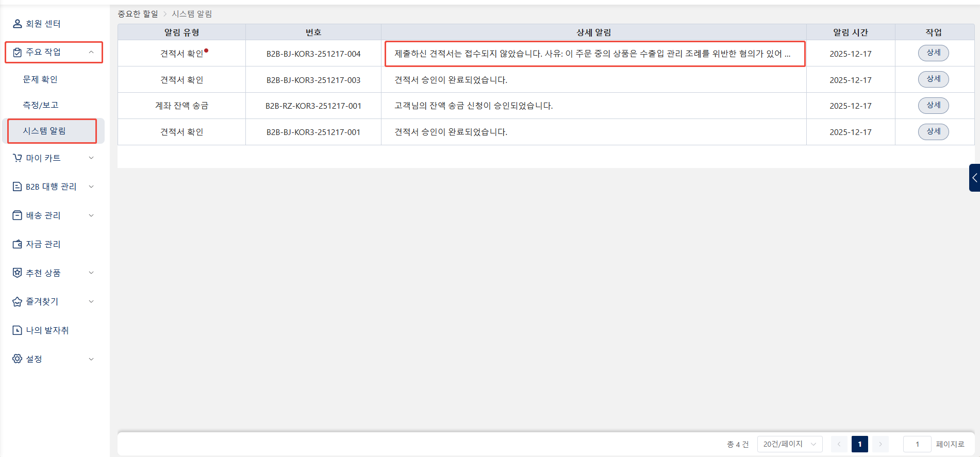This screenshot has height=457, width=980.
Task: Open the 20건/페이지 page size dropdown
Action: point(790,444)
